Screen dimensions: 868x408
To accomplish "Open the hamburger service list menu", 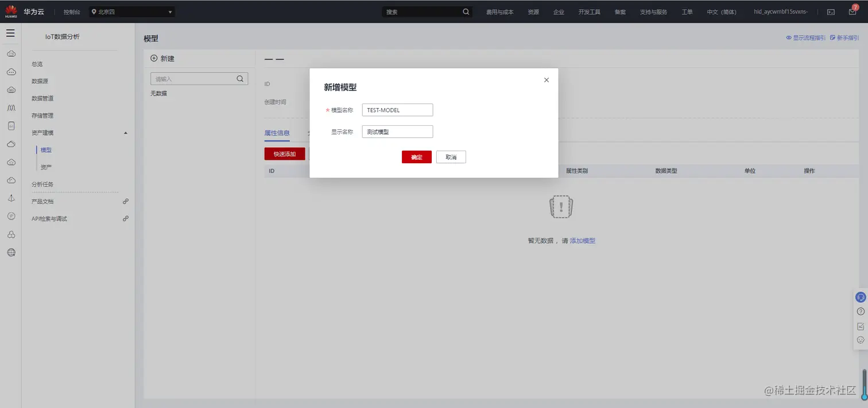I will [x=10, y=33].
